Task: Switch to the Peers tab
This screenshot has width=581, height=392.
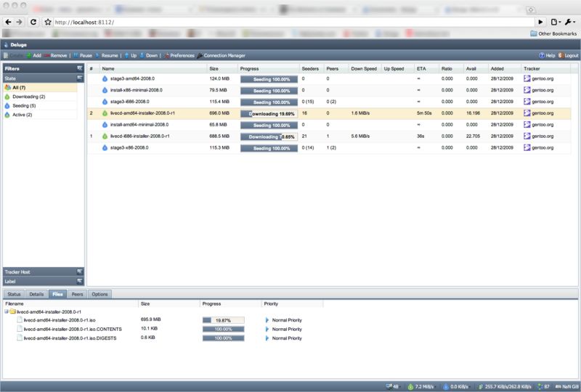Action: [77, 294]
